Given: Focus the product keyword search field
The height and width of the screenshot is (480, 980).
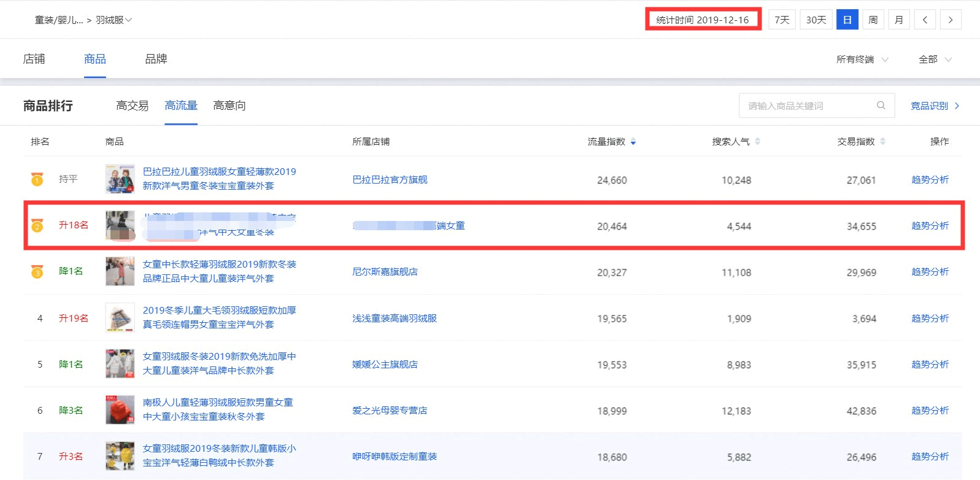Looking at the screenshot, I should [807, 106].
